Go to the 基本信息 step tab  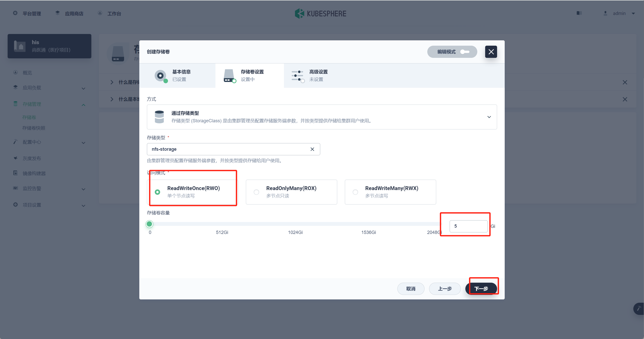click(x=177, y=76)
